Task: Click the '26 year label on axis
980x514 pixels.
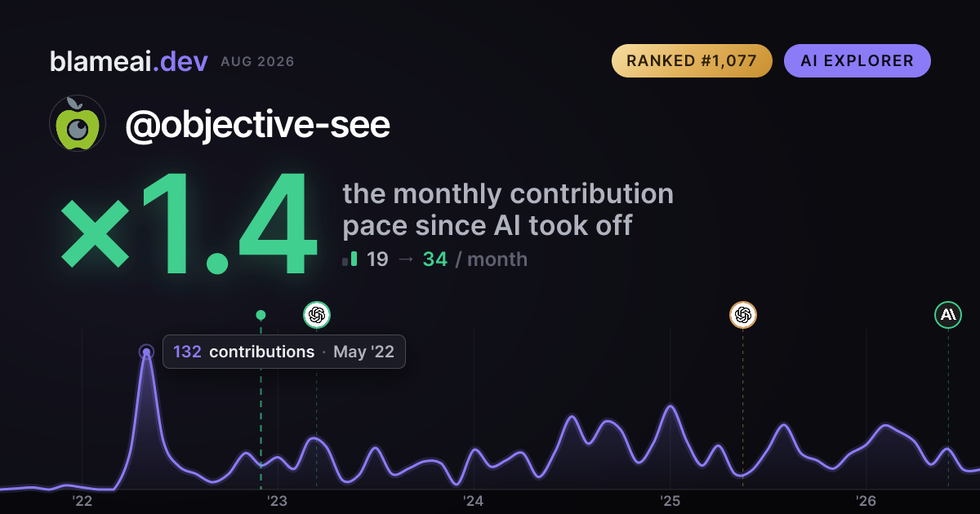Action: tap(866, 501)
